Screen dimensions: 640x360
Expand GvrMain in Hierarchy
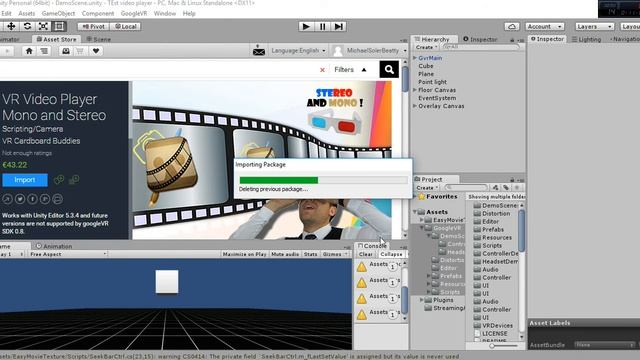point(415,58)
